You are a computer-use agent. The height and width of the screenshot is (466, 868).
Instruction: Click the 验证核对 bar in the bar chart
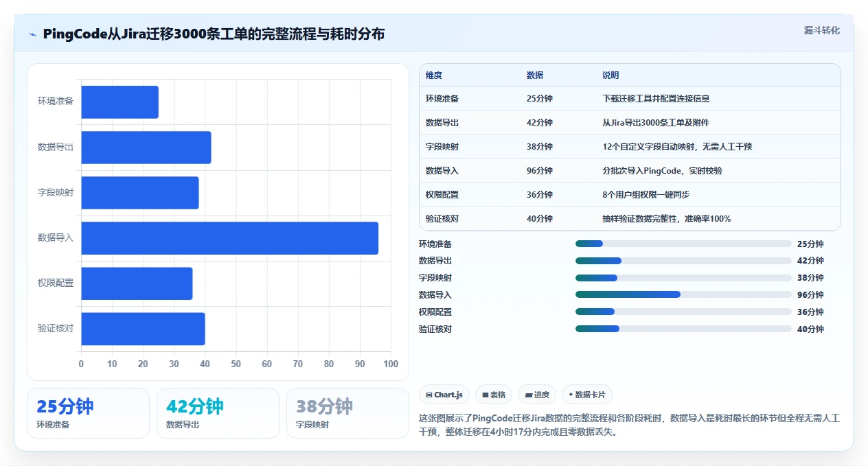143,329
